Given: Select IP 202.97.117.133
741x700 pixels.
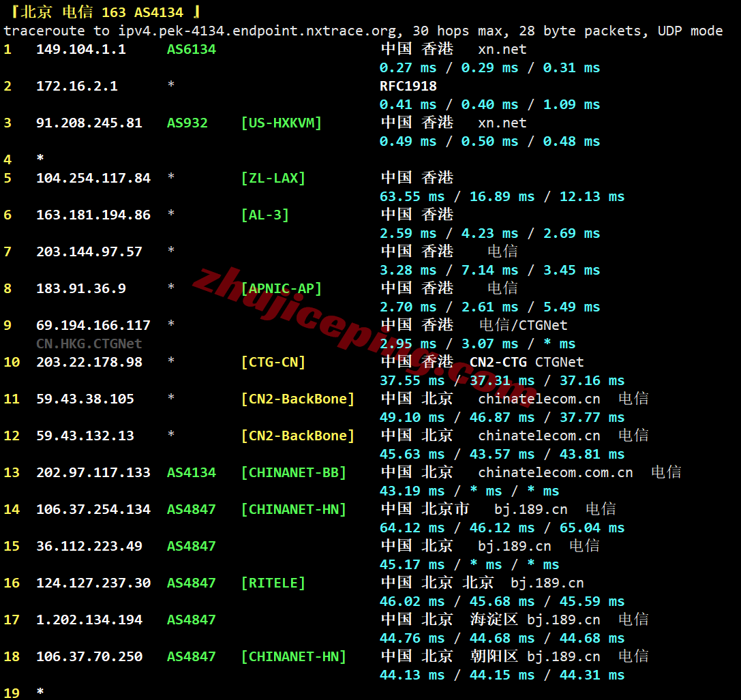Looking at the screenshot, I should (93, 473).
